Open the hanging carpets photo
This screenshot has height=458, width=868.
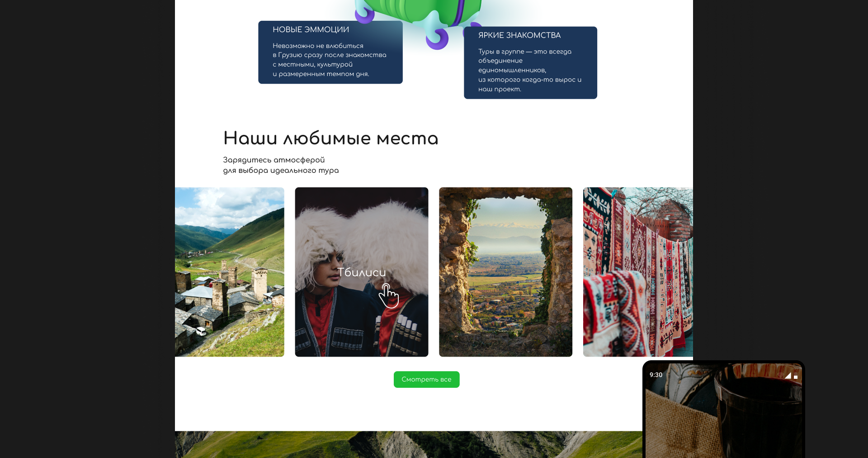637,272
